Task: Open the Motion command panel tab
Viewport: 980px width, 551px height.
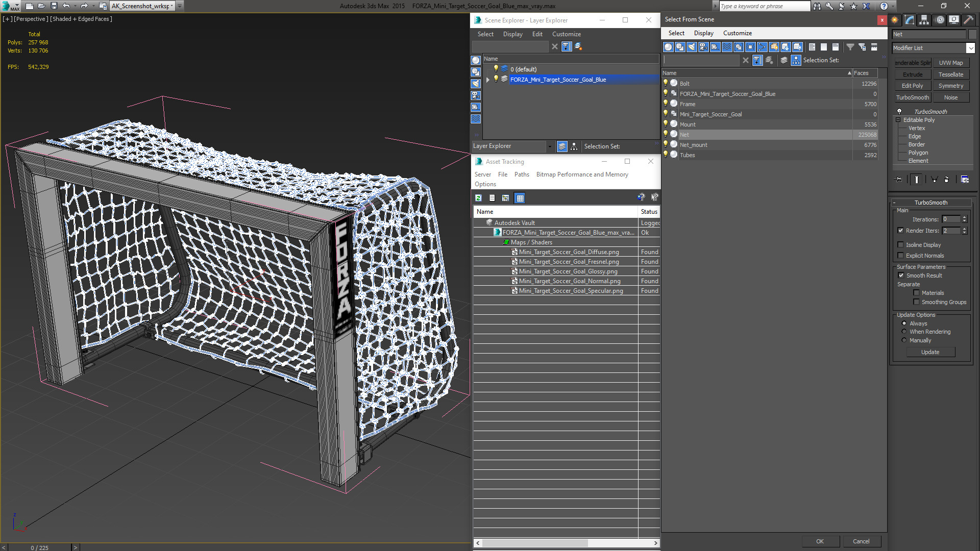Action: (940, 20)
